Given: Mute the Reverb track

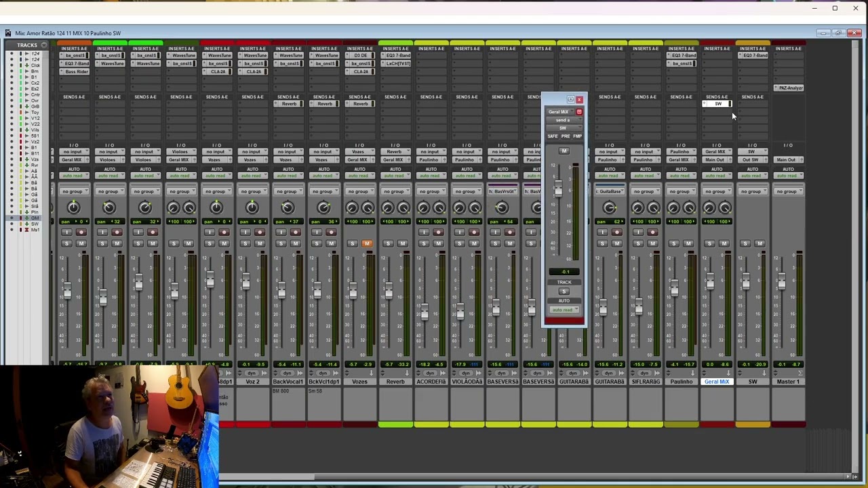Looking at the screenshot, I should tap(403, 243).
